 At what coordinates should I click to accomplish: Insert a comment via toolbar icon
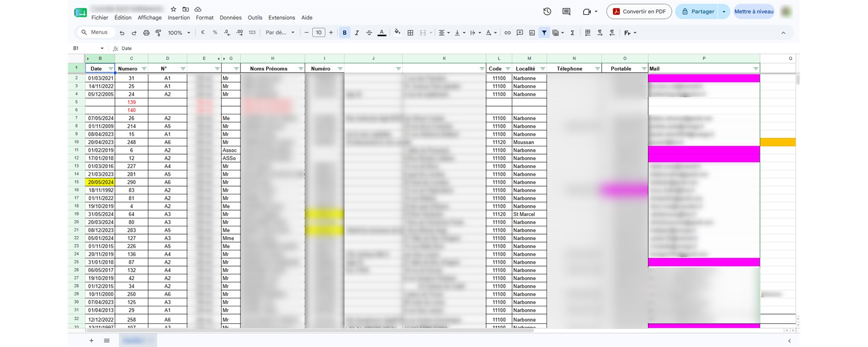[x=520, y=33]
